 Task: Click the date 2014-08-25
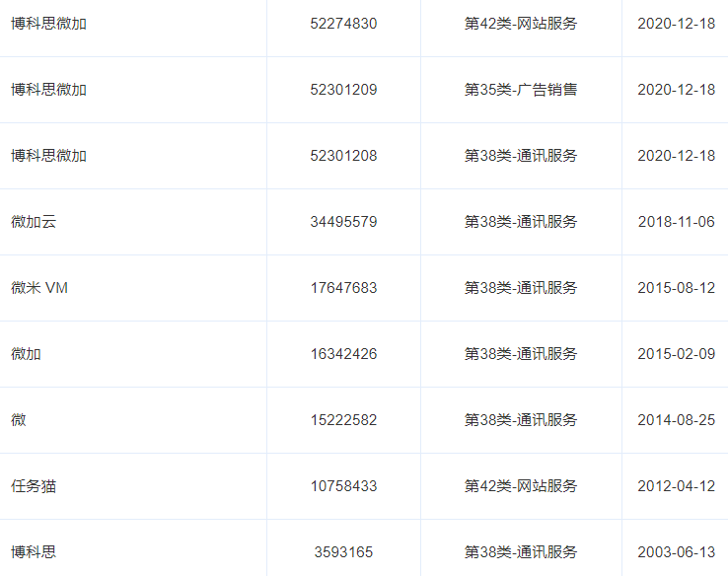click(677, 420)
